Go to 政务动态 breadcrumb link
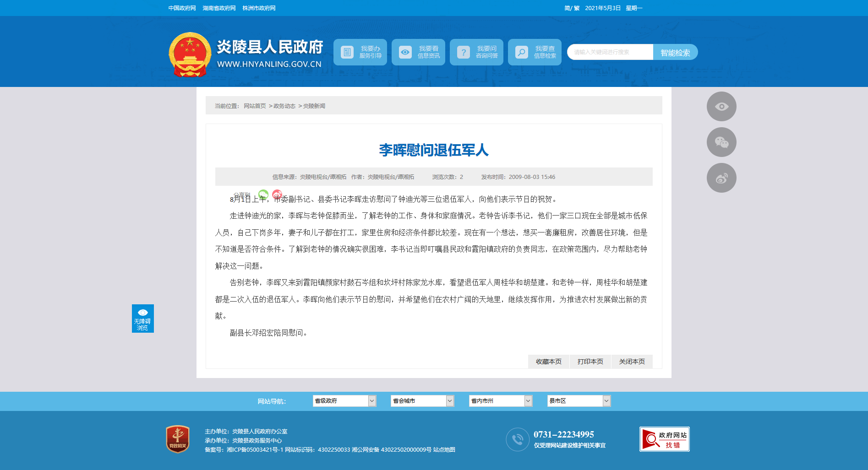This screenshot has height=470, width=868. pos(284,106)
